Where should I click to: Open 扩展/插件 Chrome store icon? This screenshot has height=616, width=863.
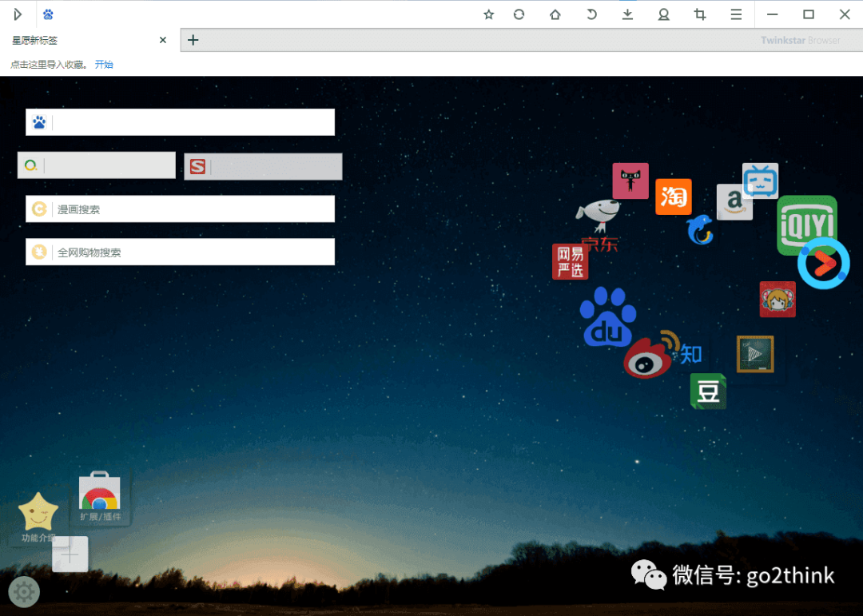(x=100, y=497)
